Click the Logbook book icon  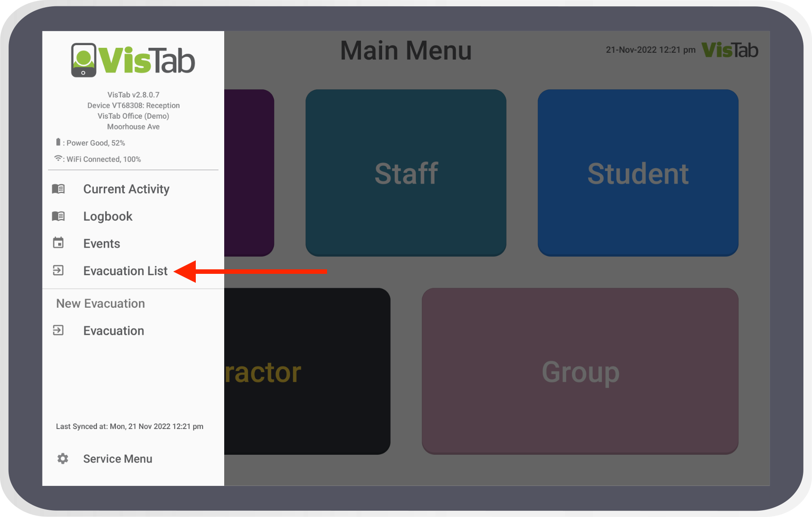pyautogui.click(x=58, y=216)
